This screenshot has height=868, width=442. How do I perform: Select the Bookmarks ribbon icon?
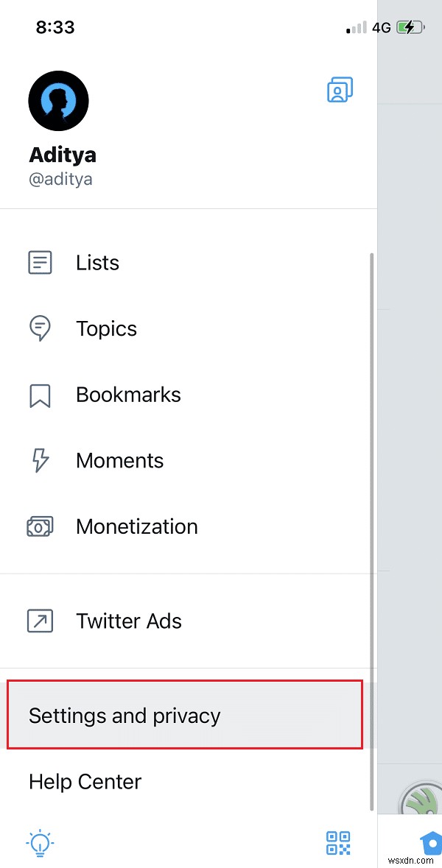click(40, 395)
